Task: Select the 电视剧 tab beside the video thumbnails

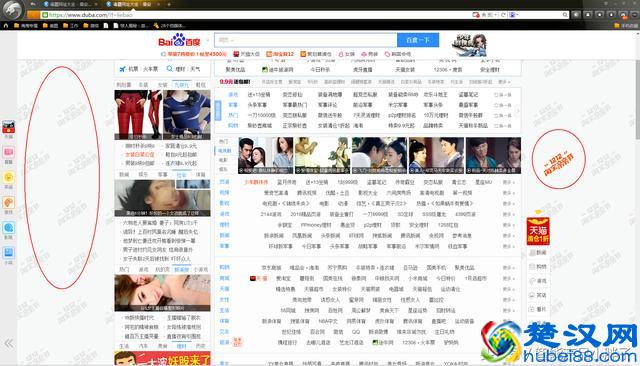Action: tap(225, 151)
